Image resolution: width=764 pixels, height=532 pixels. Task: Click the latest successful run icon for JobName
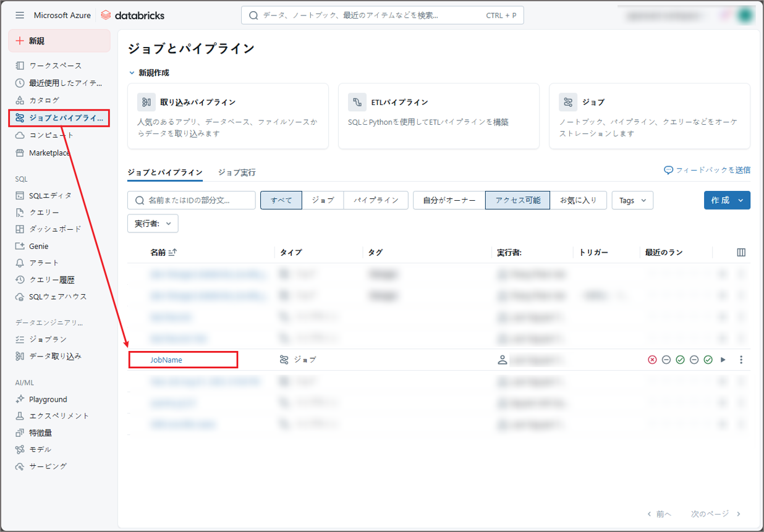pos(708,360)
